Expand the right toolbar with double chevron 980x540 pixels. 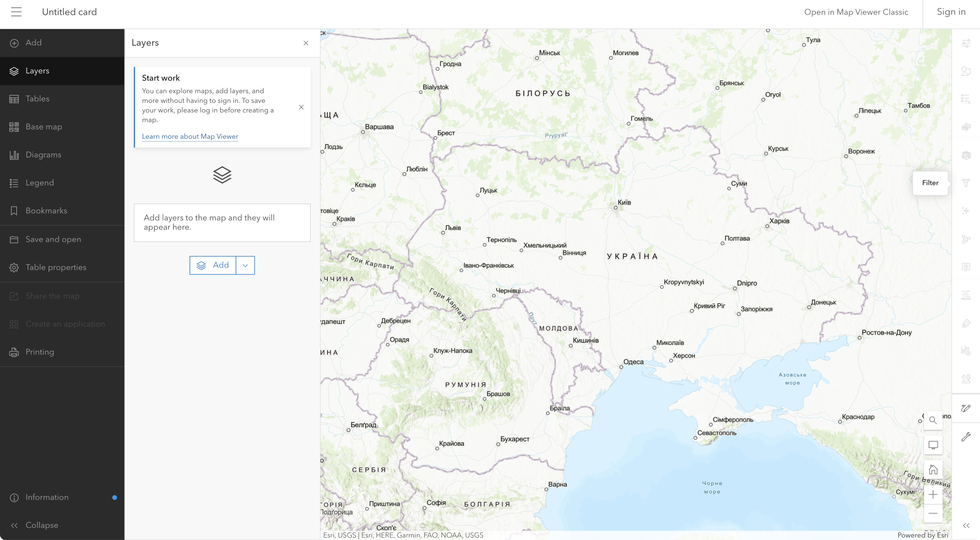click(965, 525)
